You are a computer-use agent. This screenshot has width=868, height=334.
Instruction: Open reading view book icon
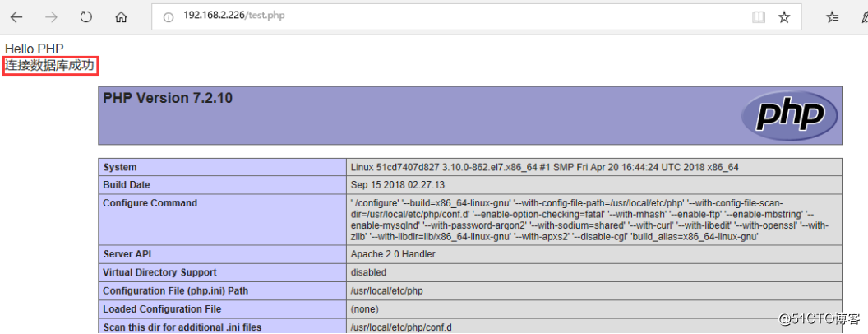[759, 17]
